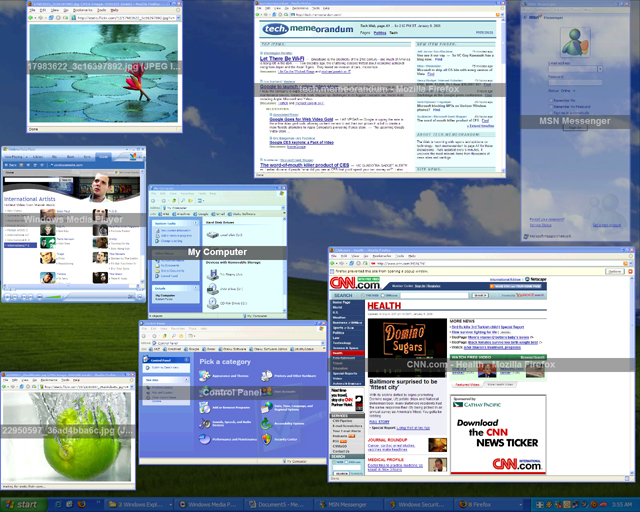640x512 pixels.
Task: Click Search magnifier icon in Control Panel toolbar
Action: [173, 336]
